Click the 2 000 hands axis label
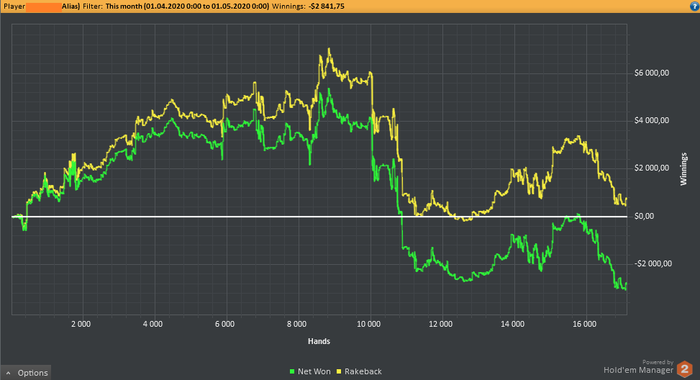700x380 pixels. pos(81,324)
